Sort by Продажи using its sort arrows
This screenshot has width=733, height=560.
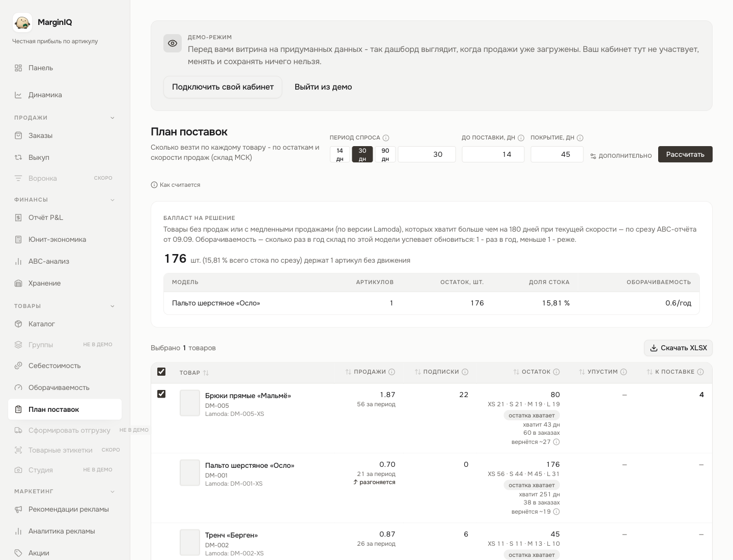pos(348,372)
